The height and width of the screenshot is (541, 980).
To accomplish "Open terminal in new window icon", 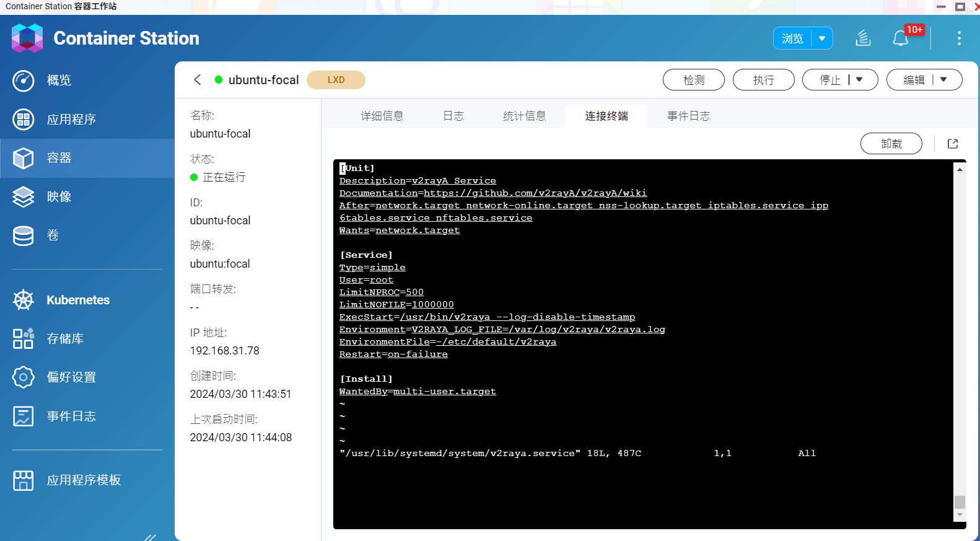I will point(953,144).
